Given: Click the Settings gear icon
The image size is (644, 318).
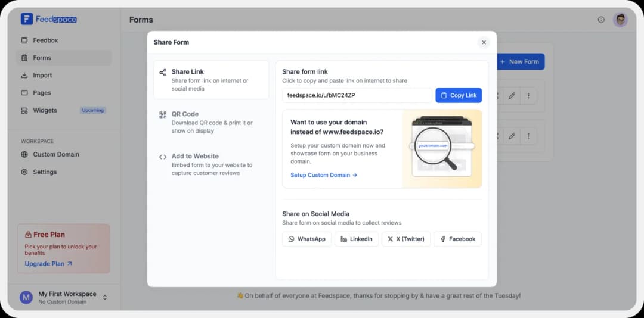Looking at the screenshot, I should pyautogui.click(x=24, y=172).
